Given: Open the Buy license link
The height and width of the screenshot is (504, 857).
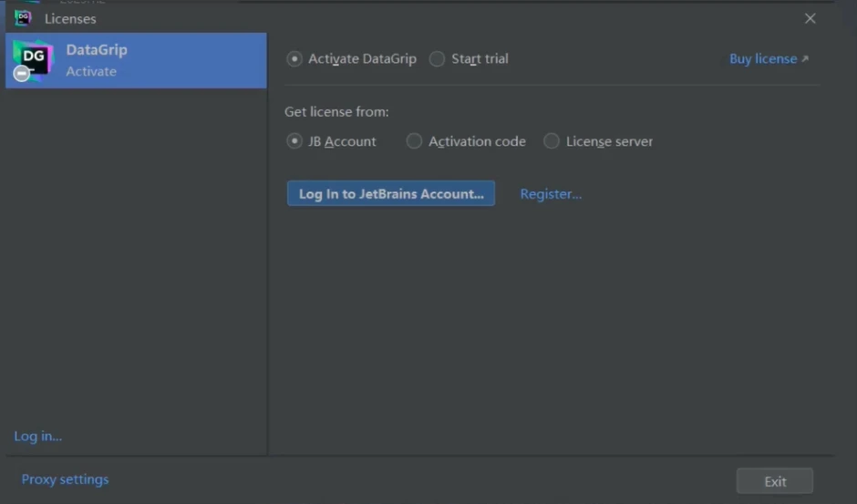Looking at the screenshot, I should tap(769, 58).
